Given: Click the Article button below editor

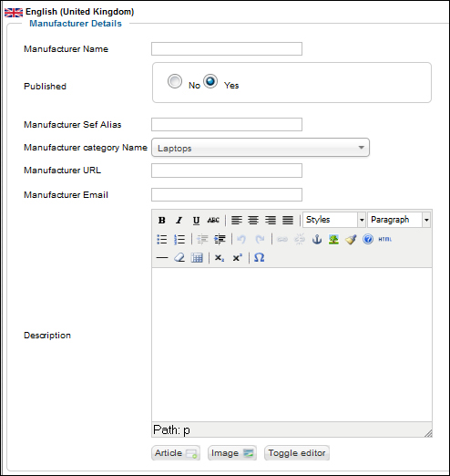Looking at the screenshot, I should (x=176, y=453).
